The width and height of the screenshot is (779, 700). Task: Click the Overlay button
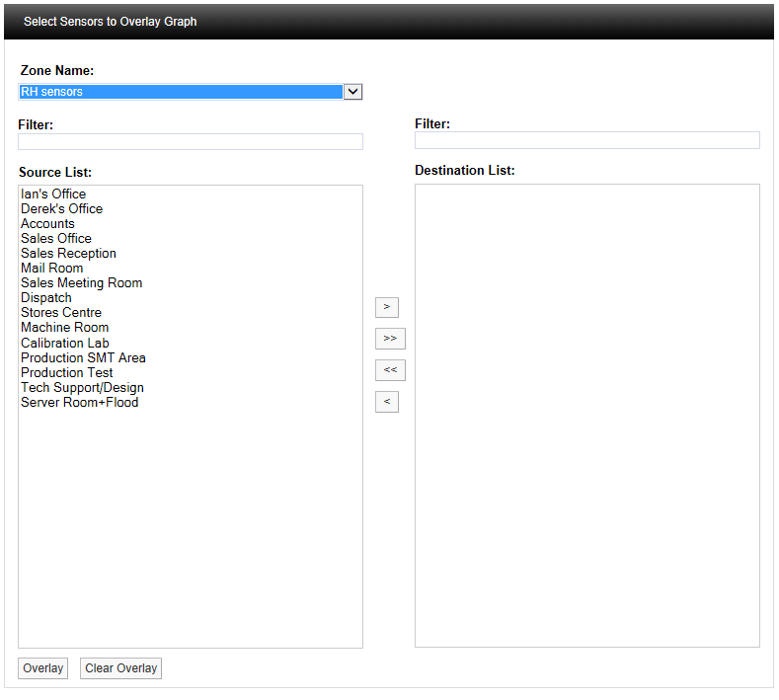click(43, 668)
